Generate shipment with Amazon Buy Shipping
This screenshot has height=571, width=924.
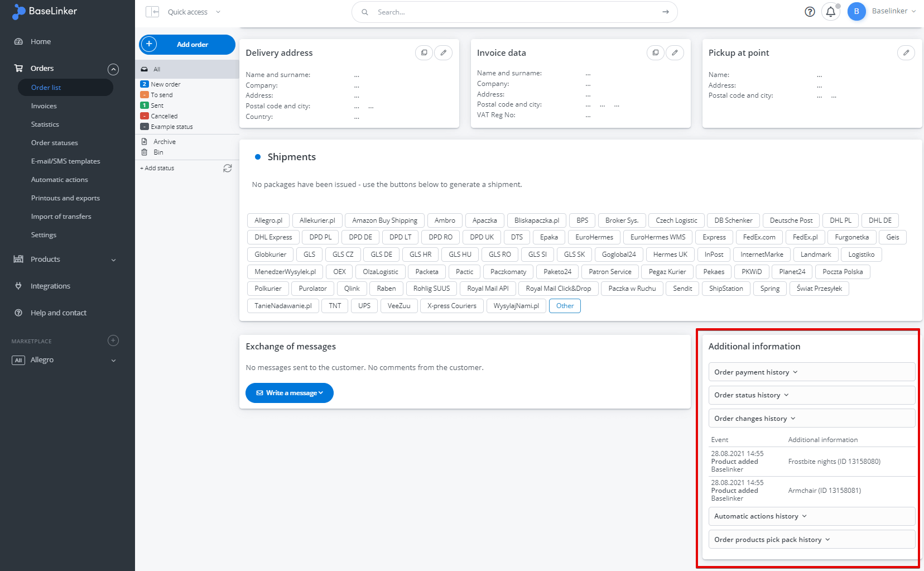tap(384, 220)
